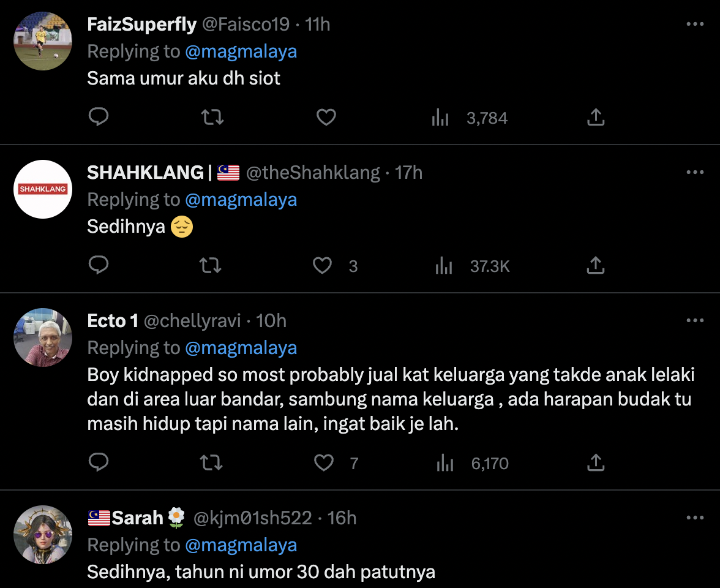Retweet FaizSuperfly's tweet
The height and width of the screenshot is (588, 720).
tap(212, 117)
